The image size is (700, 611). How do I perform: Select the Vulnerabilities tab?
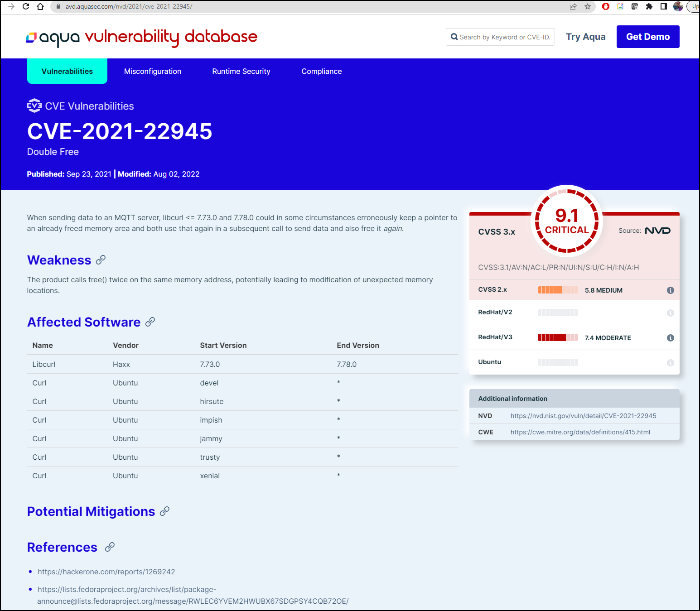67,71
